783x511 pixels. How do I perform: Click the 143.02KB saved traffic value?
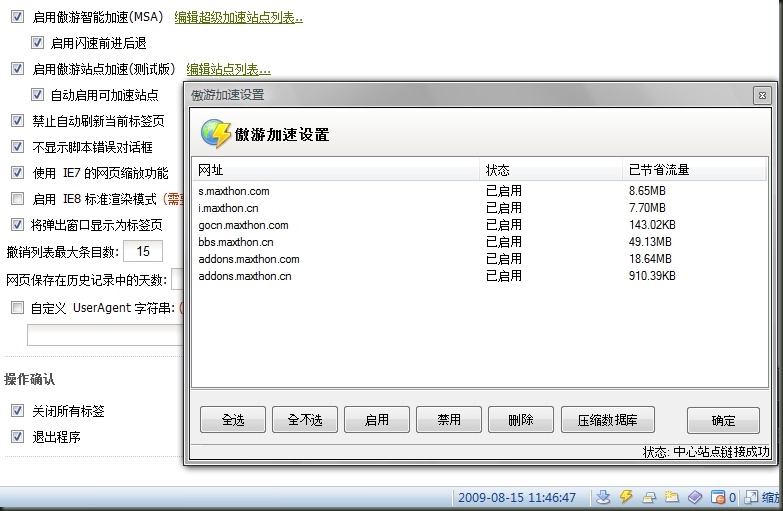pos(652,225)
